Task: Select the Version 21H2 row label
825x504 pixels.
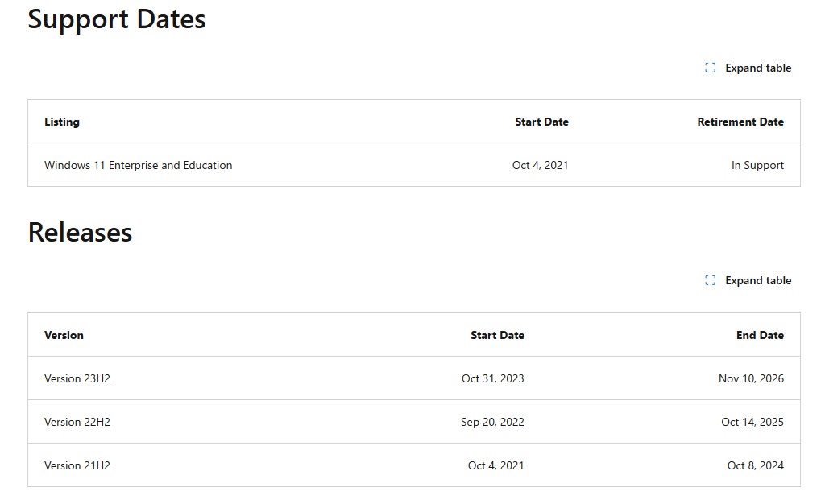Action: click(77, 466)
